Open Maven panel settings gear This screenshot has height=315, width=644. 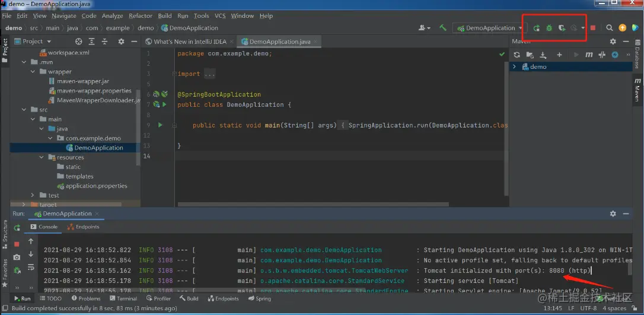613,42
